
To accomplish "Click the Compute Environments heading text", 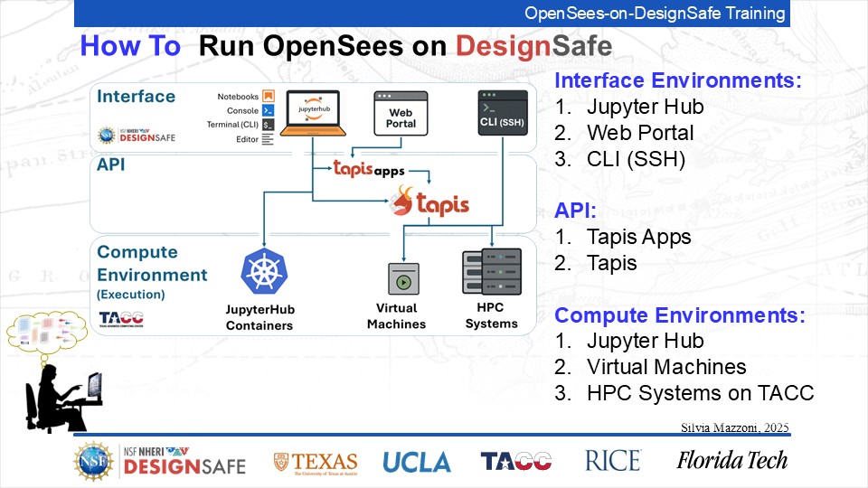I will 679,315.
